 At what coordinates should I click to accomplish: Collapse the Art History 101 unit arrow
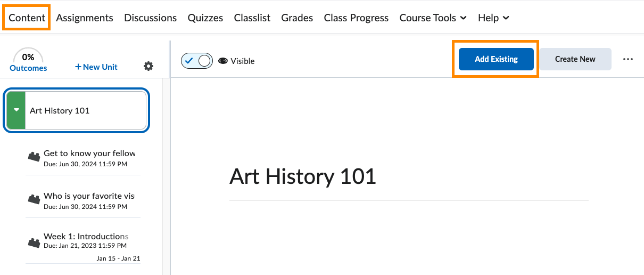[x=16, y=110]
